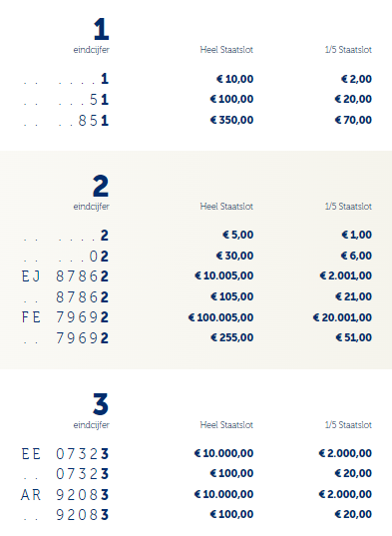
Task: Click Heel Staatslot header in section 3
Action: (226, 425)
